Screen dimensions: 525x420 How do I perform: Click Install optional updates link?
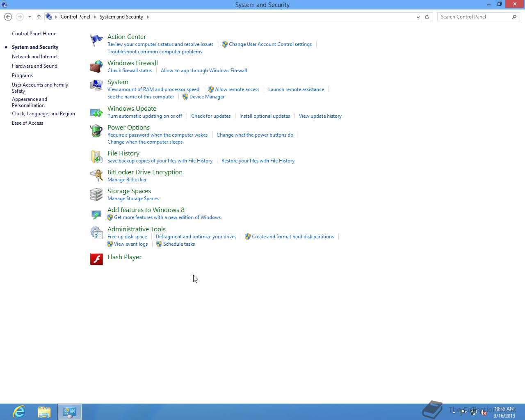(265, 116)
